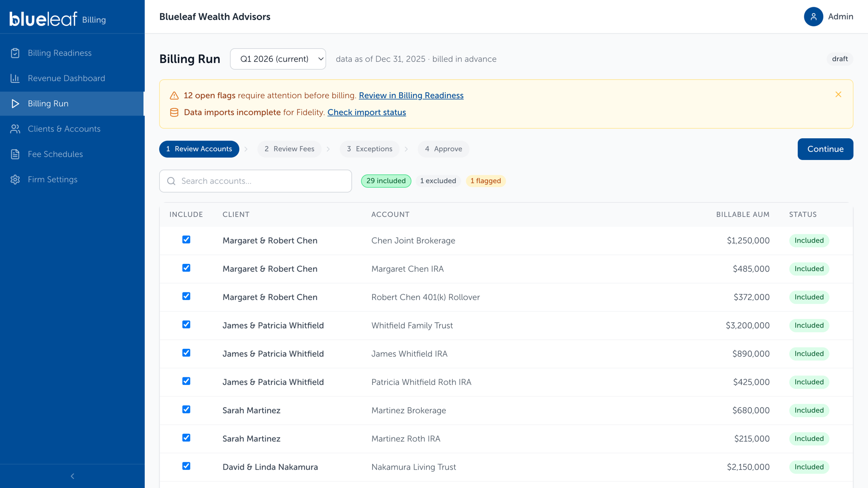Uncheck James Whitfield IRA include checkbox
Viewport: 868px width, 488px height.
[186, 353]
